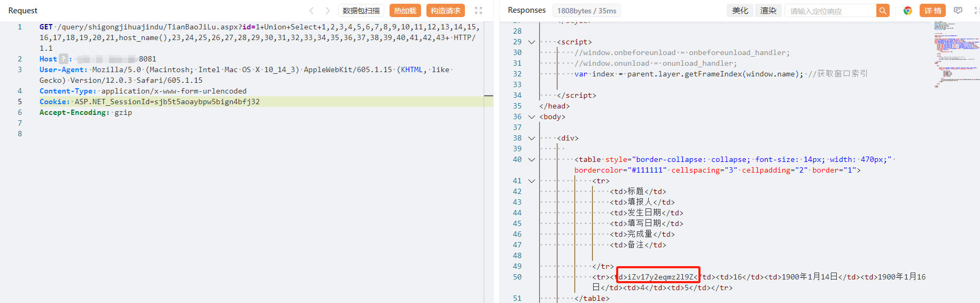Collapse the body block at line 36
This screenshot has width=980, height=303.
tap(532, 116)
